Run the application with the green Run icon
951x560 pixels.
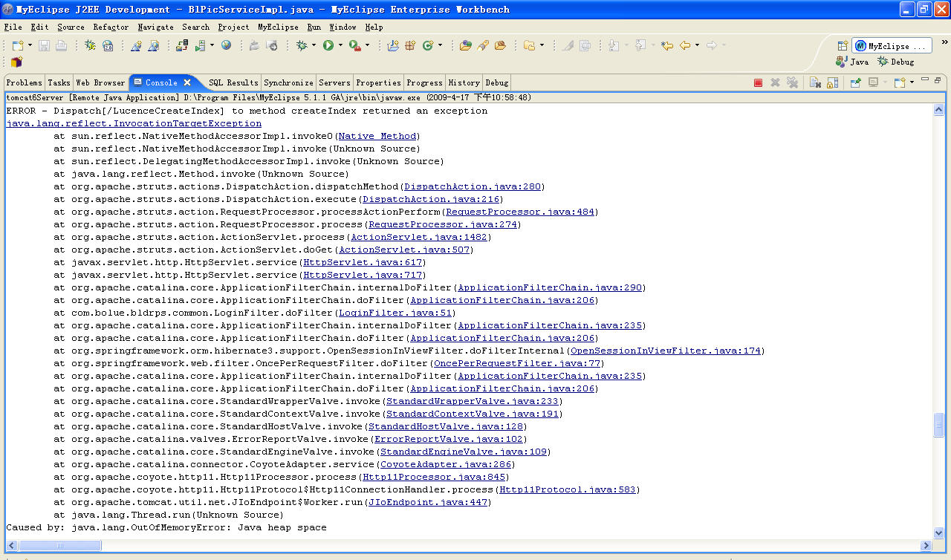pos(329,45)
